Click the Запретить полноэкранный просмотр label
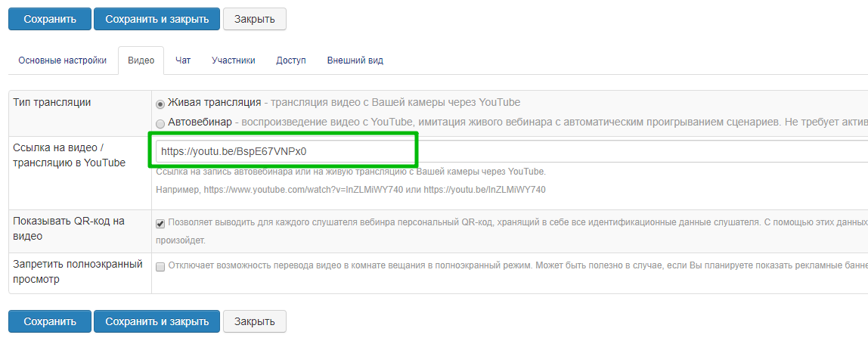The width and height of the screenshot is (868, 344). [x=78, y=271]
